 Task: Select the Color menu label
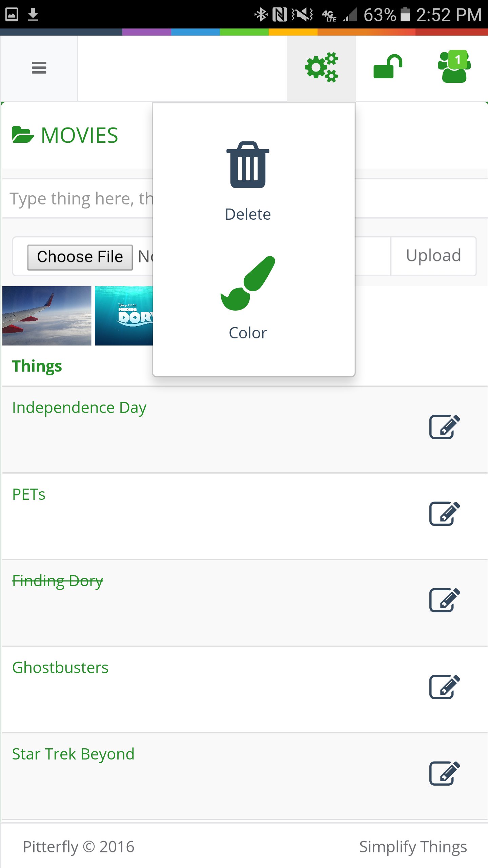(x=248, y=333)
